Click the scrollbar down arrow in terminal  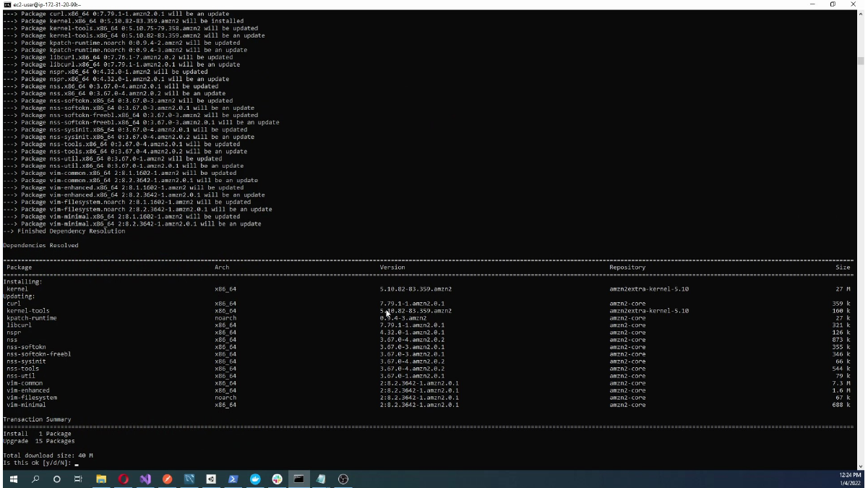tap(861, 465)
